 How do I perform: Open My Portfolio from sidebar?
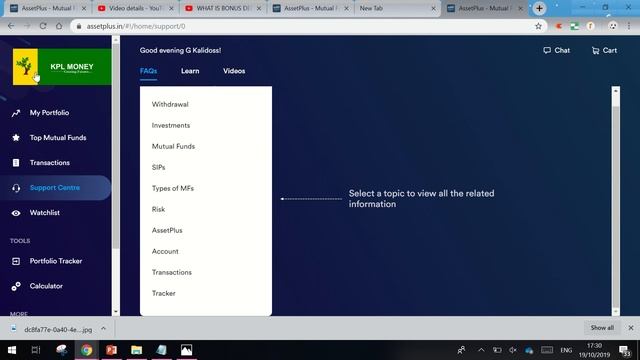tap(49, 113)
